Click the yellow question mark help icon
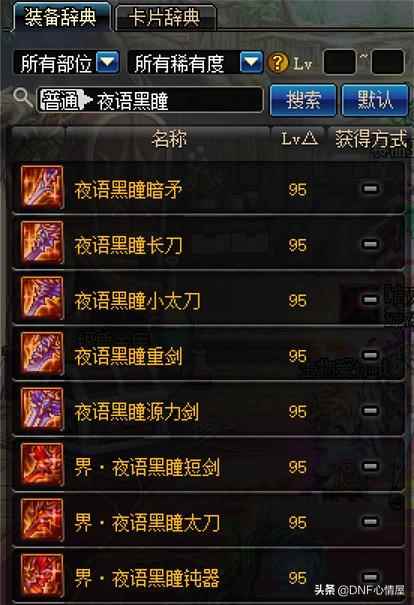 (x=278, y=63)
